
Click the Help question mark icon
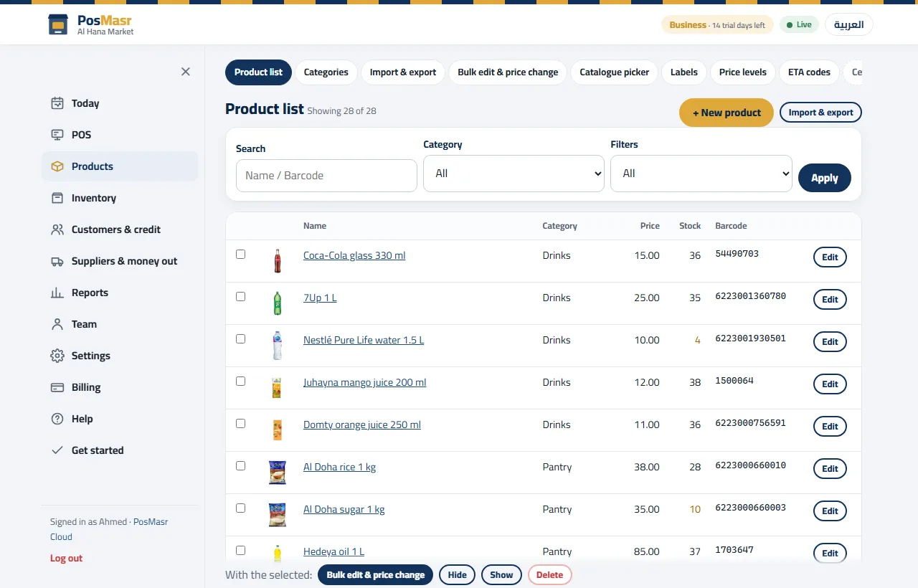tap(57, 419)
